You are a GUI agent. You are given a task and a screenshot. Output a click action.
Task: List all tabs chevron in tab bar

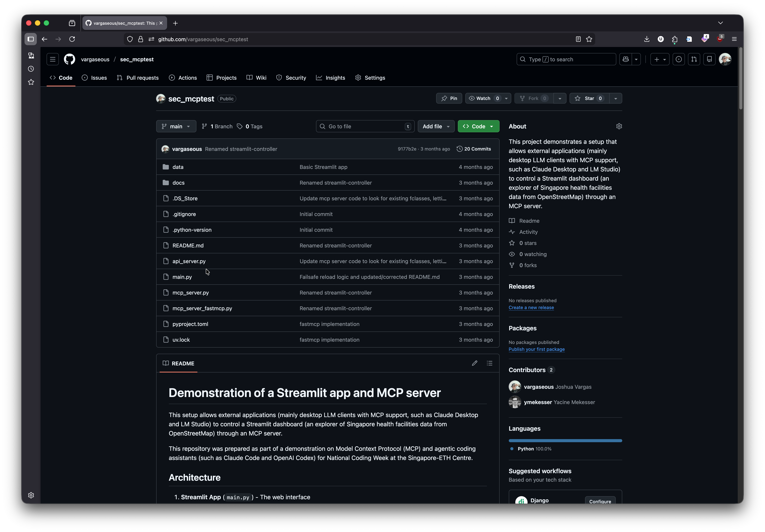[720, 23]
